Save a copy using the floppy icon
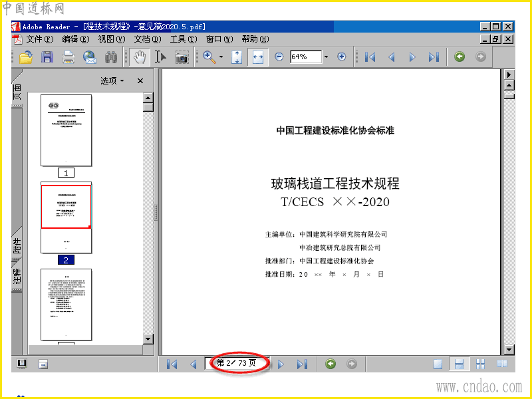 coord(47,57)
